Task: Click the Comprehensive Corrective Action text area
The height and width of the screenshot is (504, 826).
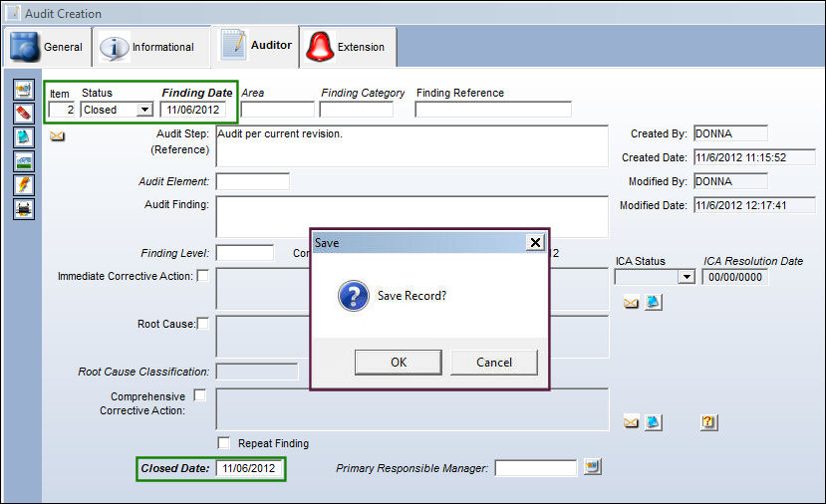Action: click(x=413, y=409)
